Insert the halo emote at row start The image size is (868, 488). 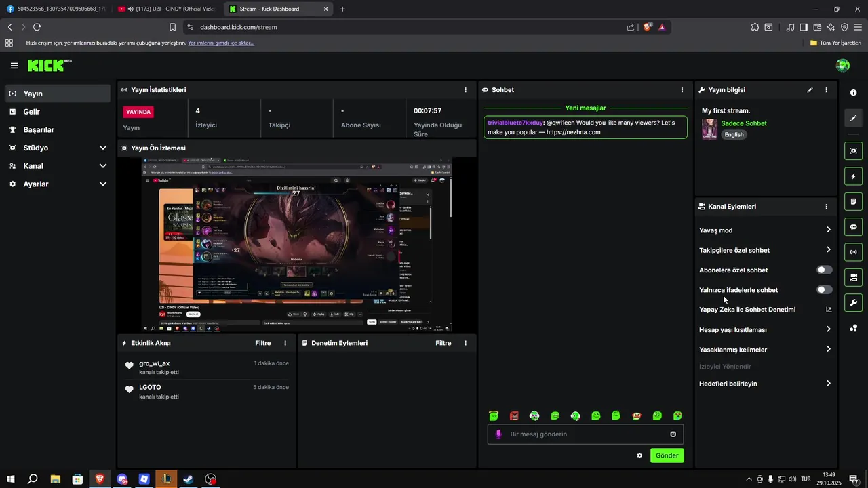point(494,415)
